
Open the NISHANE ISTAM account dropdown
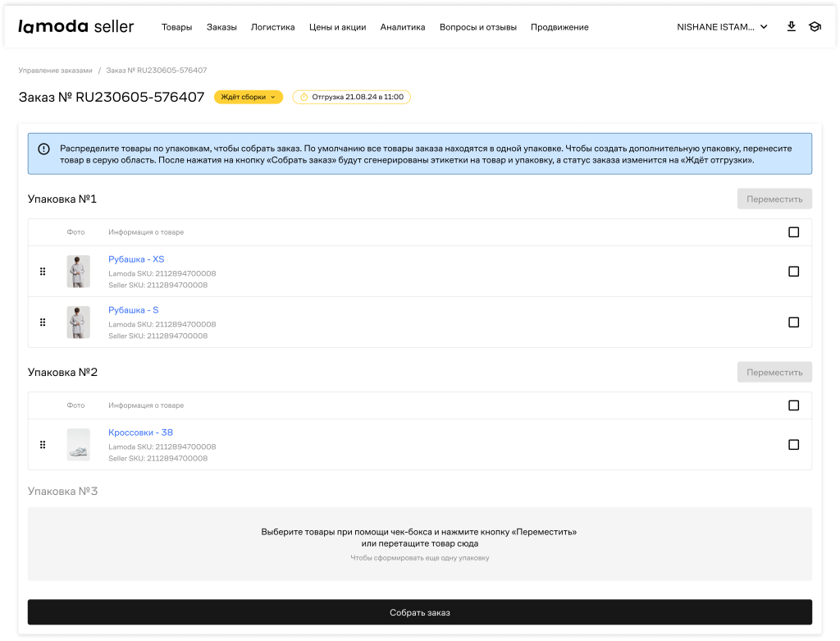tap(722, 27)
